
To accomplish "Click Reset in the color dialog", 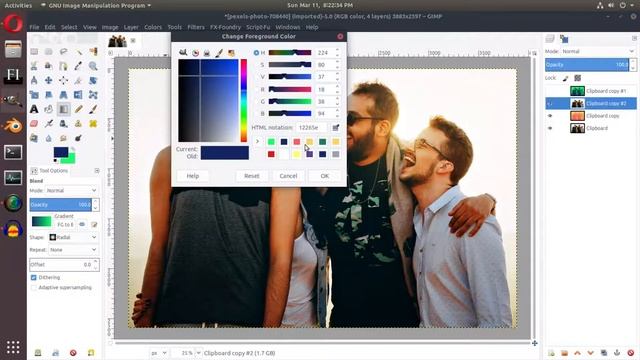I will pos(251,176).
